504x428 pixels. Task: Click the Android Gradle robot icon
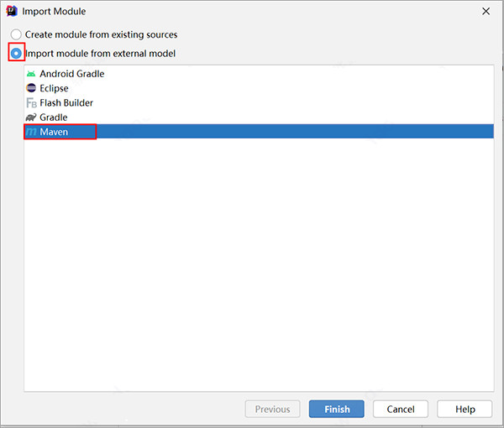pos(31,74)
